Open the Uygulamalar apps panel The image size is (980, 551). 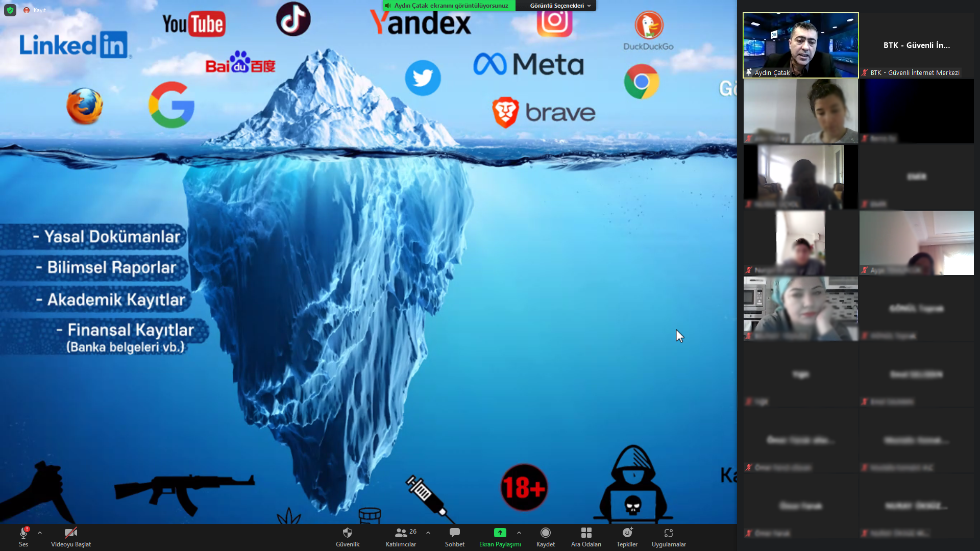click(x=669, y=537)
